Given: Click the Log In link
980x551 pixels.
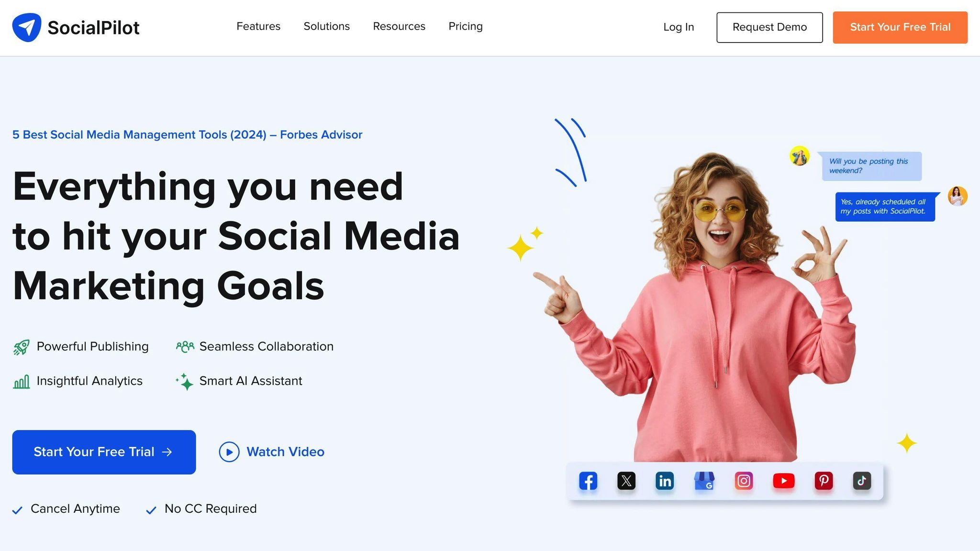Looking at the screenshot, I should click(679, 27).
